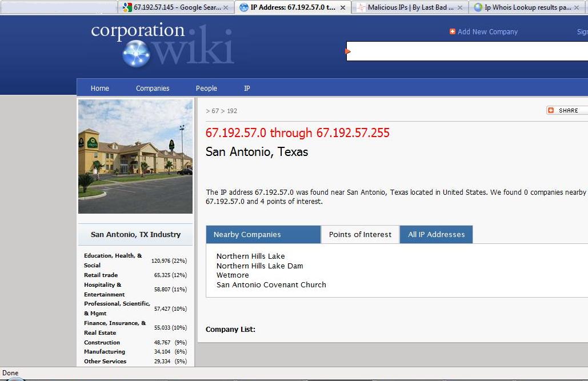Click the Google favicon on first tab

[x=127, y=7]
